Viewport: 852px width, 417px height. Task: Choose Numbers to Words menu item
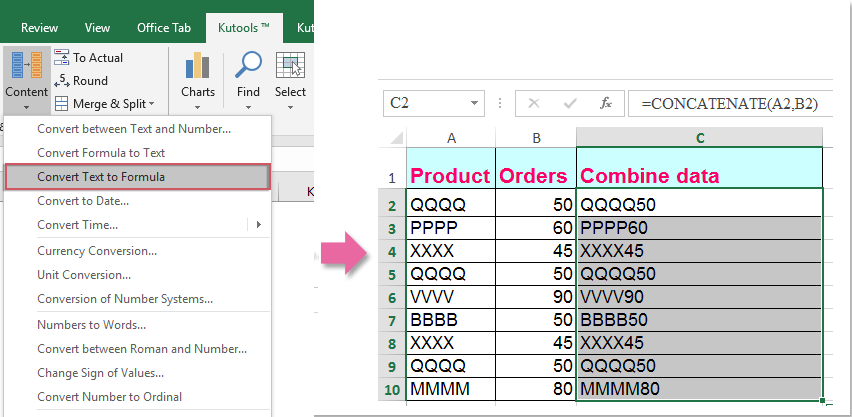[x=91, y=325]
